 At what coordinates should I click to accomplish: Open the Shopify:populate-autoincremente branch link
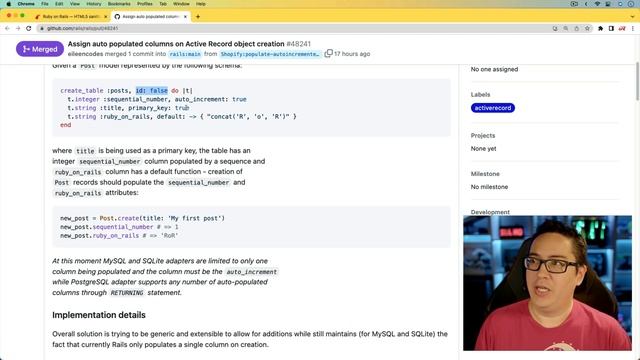click(270, 54)
